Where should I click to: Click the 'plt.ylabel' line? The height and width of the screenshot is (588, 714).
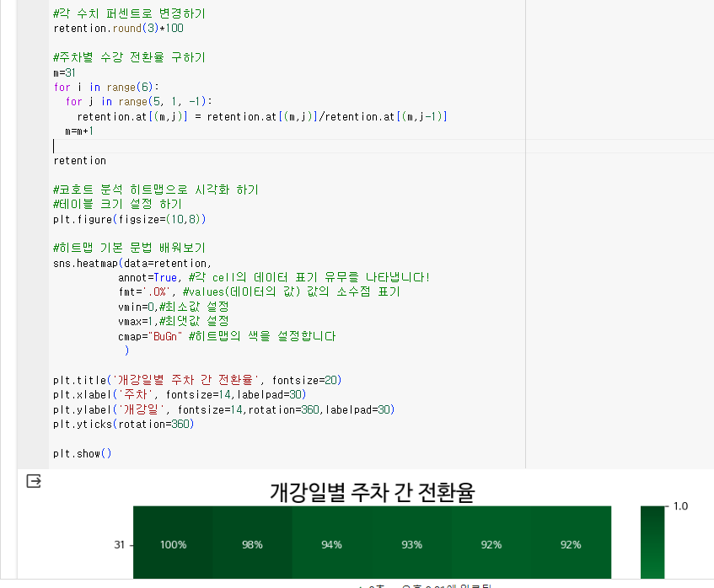point(224,409)
